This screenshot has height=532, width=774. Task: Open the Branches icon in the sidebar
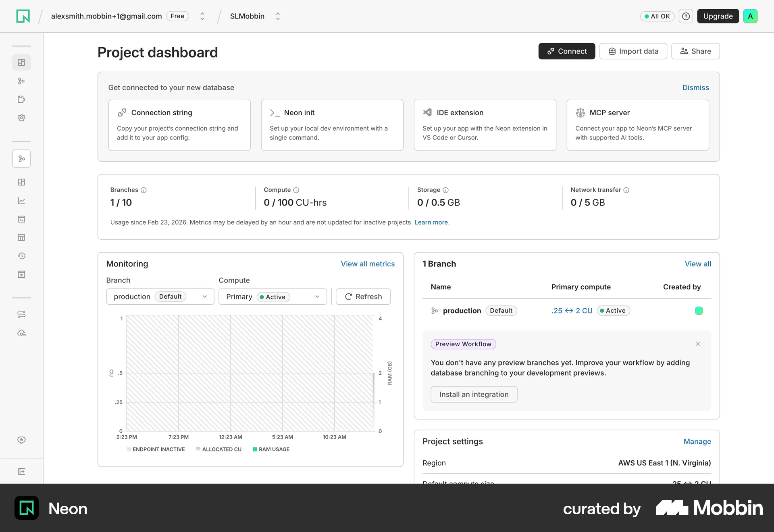click(x=21, y=81)
